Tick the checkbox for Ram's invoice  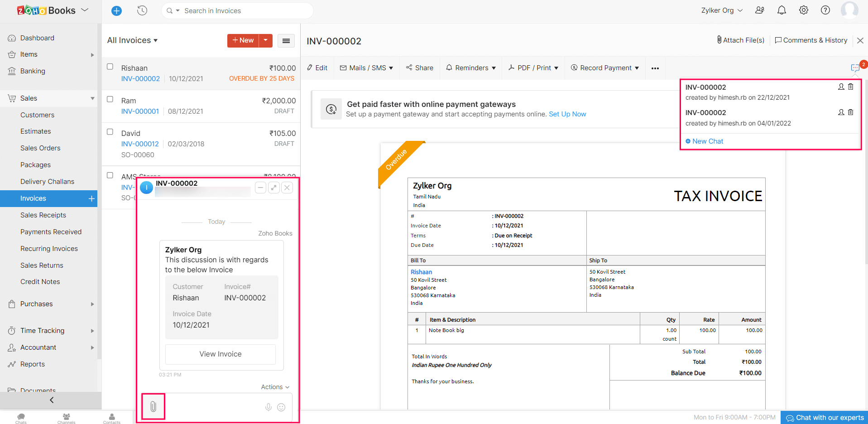110,99
